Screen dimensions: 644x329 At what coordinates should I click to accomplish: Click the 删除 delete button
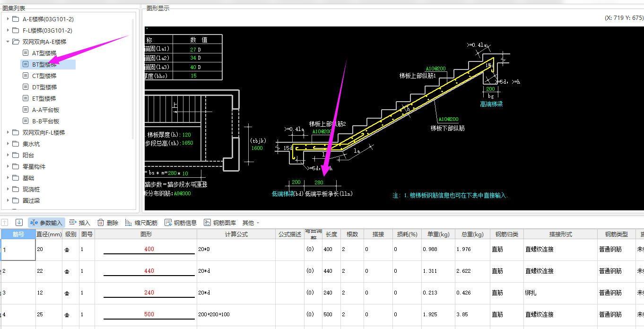coord(108,223)
